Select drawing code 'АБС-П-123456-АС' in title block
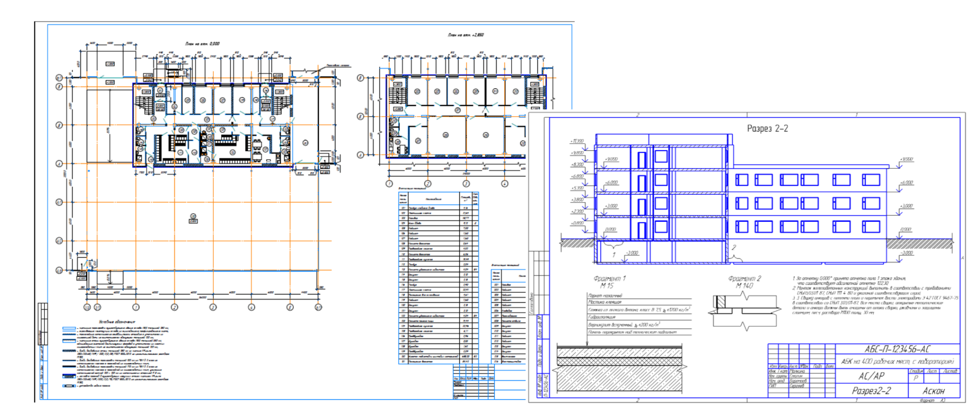Screen dimensions: 980x417 (897, 350)
